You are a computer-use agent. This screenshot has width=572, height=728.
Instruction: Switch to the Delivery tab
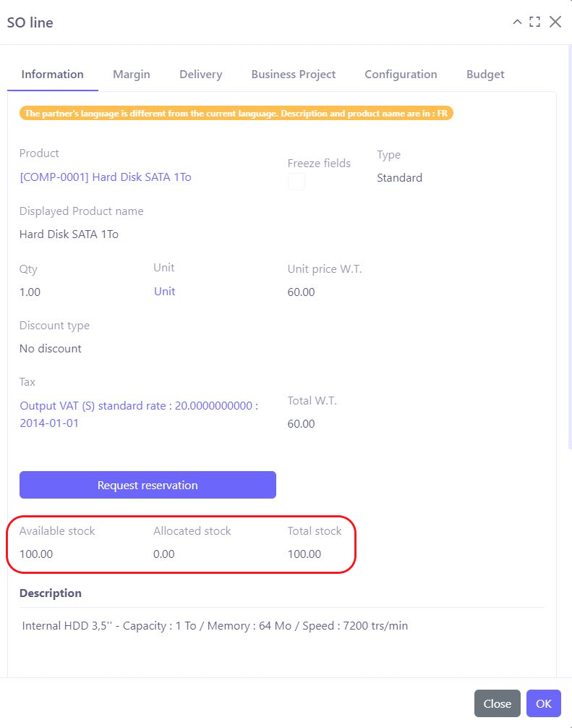coord(200,74)
